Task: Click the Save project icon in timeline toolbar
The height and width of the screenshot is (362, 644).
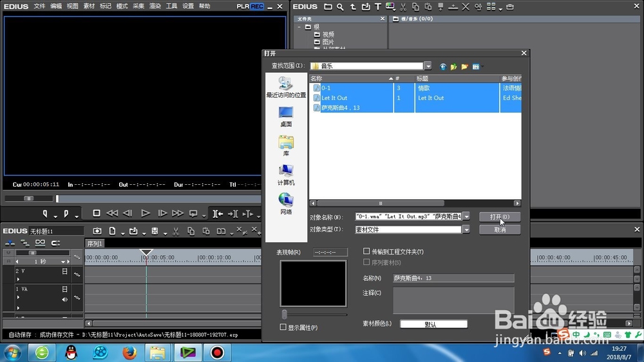Action: [155, 231]
